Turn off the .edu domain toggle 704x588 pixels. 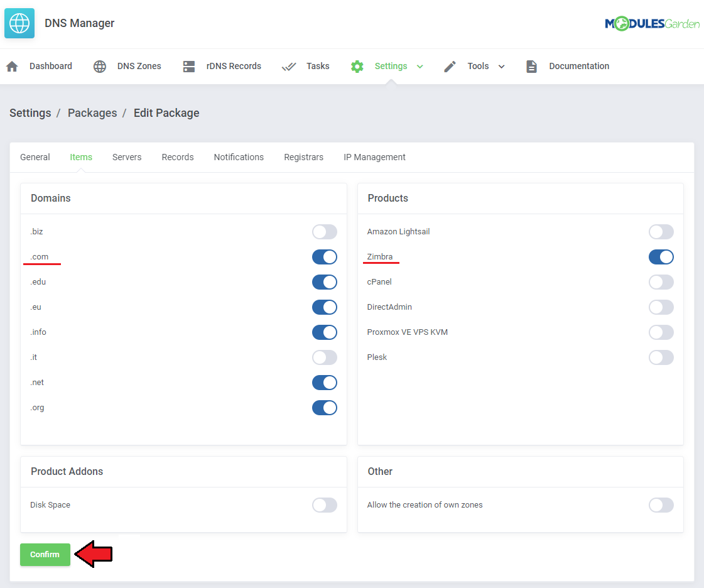coord(325,282)
